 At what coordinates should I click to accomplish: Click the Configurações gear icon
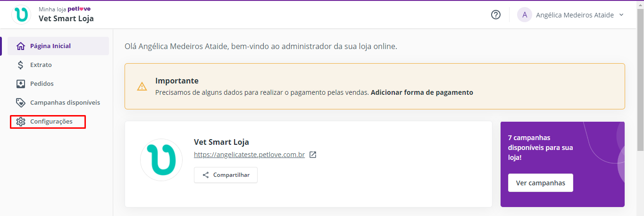[x=20, y=122]
